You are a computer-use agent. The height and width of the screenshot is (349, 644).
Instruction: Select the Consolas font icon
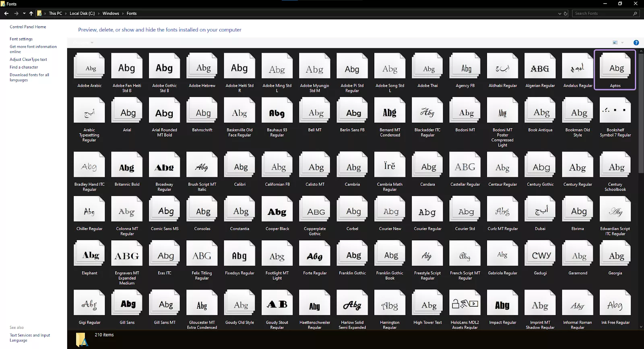pyautogui.click(x=202, y=209)
